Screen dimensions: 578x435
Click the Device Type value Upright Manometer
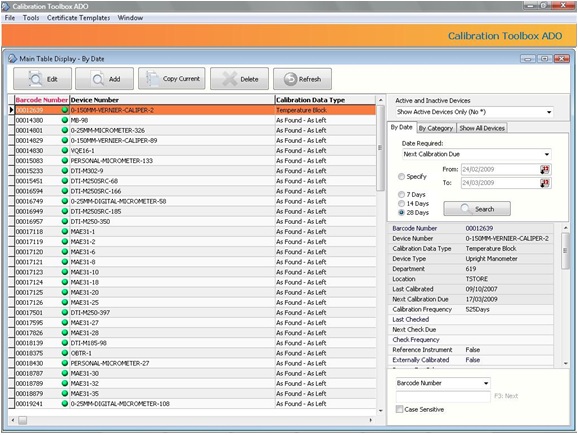pyautogui.click(x=491, y=259)
